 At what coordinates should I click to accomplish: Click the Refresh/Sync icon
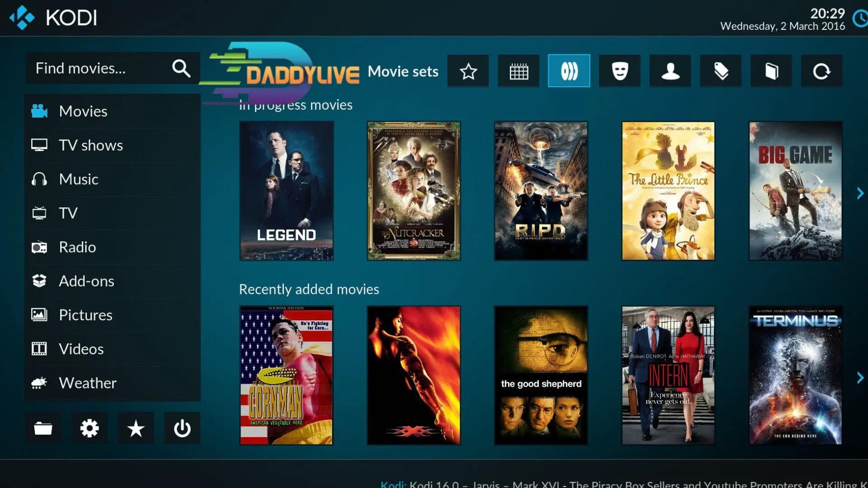(821, 71)
